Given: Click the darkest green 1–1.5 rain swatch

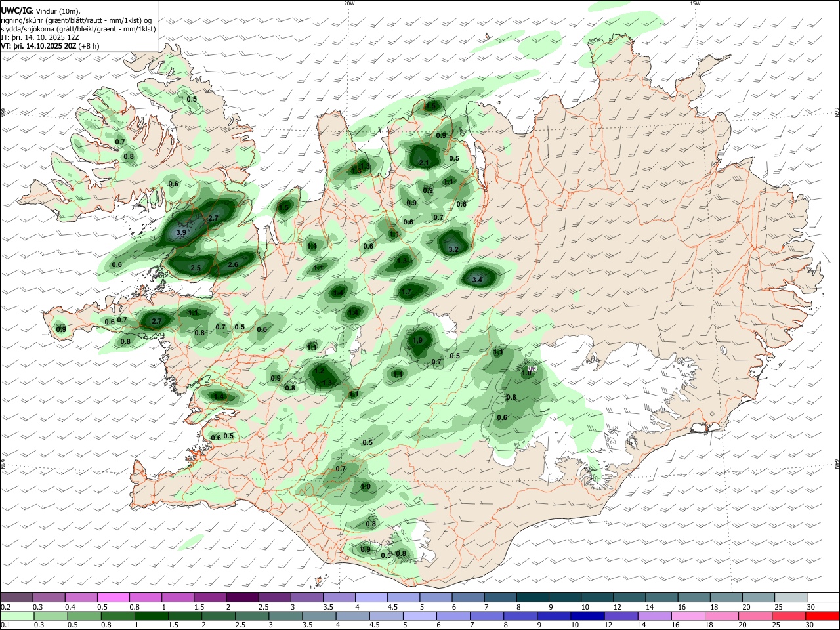Looking at the screenshot, I should pos(152,616).
